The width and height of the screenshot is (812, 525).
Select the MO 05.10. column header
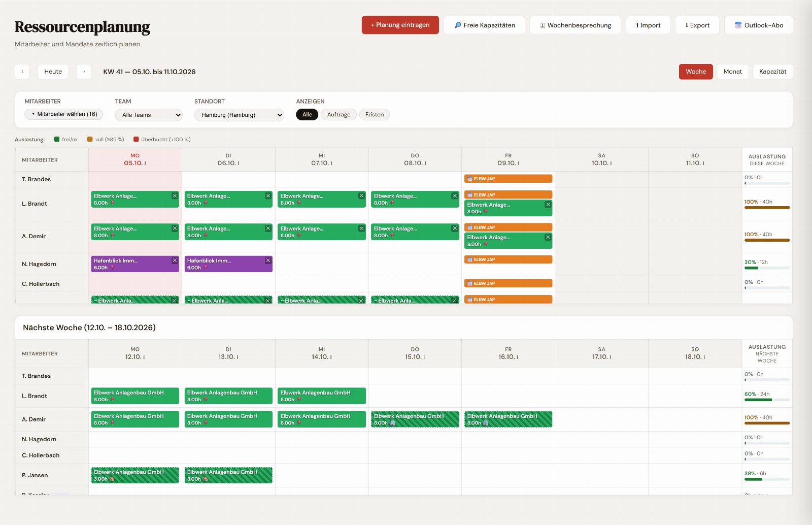(135, 159)
